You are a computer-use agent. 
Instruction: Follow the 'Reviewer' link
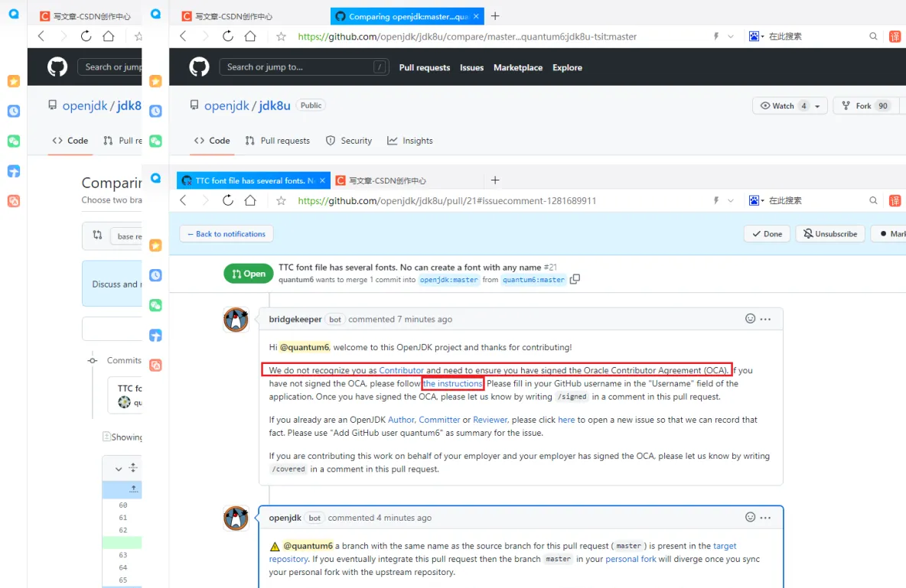tap(490, 420)
